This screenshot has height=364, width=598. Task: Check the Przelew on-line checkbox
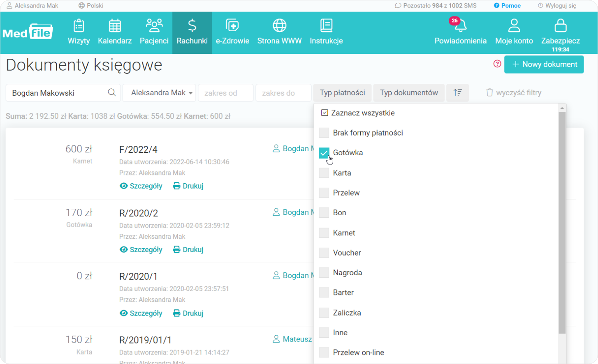[324, 352]
